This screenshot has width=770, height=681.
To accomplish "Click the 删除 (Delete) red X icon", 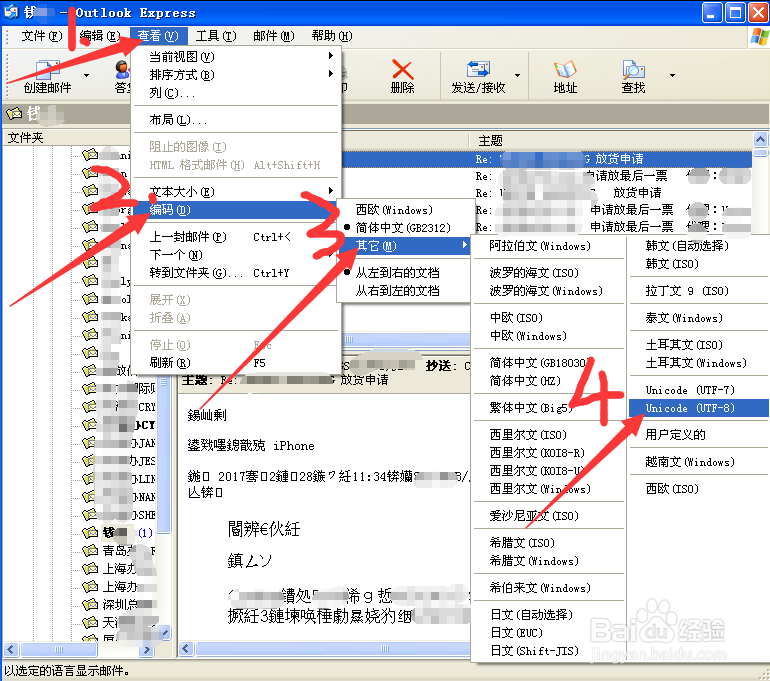I will pos(403,70).
